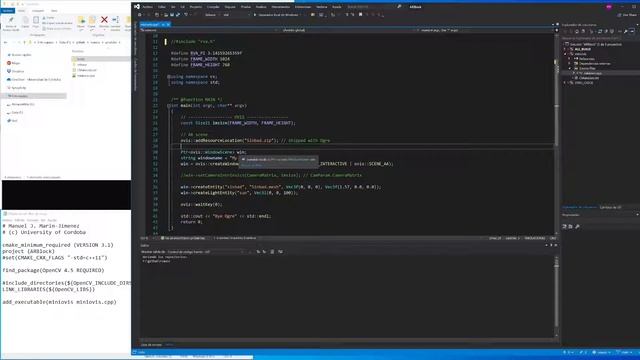The height and width of the screenshot is (360, 640).
Task: Collapse the miniovis project node
Action: [566, 54]
